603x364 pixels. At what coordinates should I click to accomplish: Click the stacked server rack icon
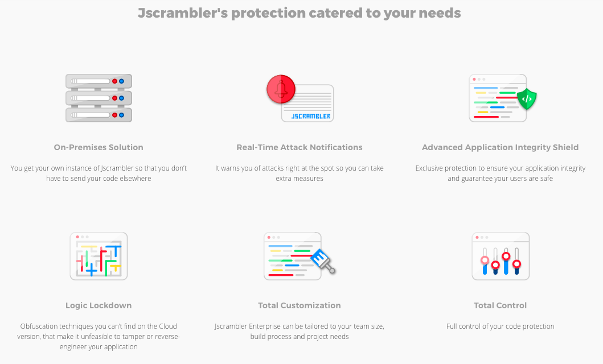[99, 98]
